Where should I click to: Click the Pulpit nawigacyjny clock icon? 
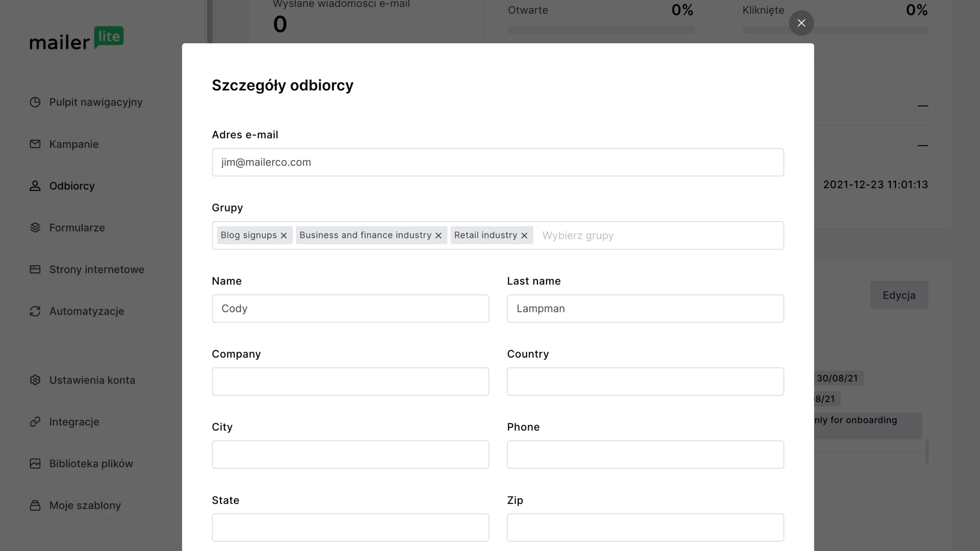point(35,102)
